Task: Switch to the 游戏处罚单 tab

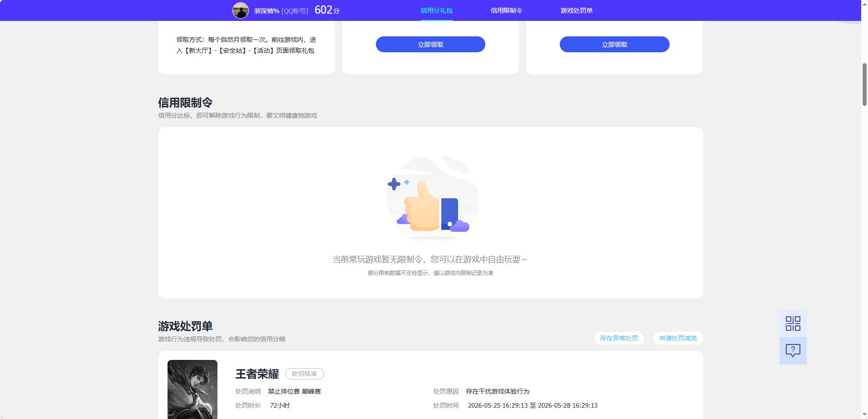Action: click(577, 10)
